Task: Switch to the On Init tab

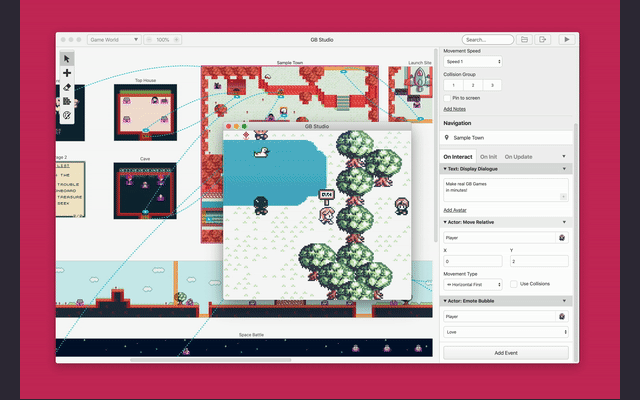Action: [x=488, y=157]
